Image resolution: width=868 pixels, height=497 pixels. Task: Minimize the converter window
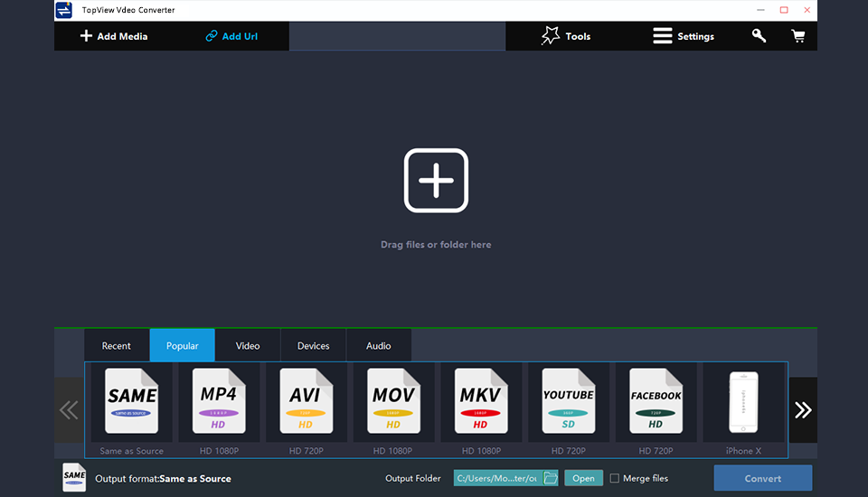point(760,10)
